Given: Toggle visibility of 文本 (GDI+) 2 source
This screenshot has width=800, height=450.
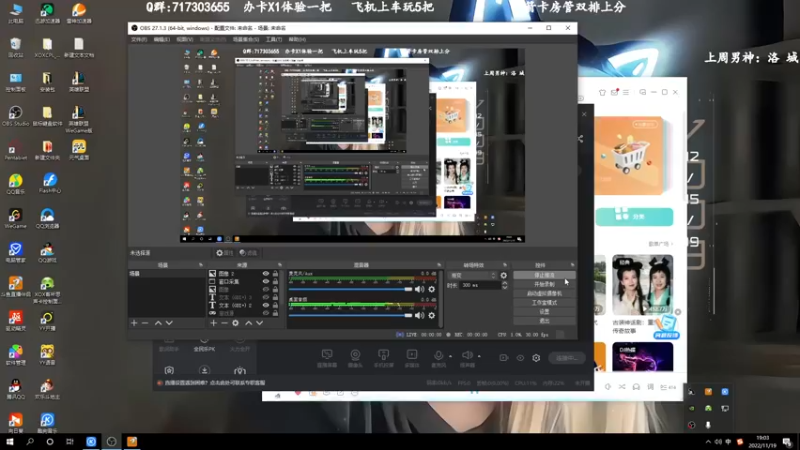Looking at the screenshot, I should 266,305.
